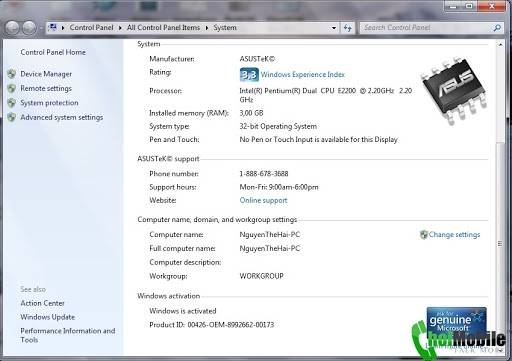Expand the arrow after Control Panel breadcrumb

pos(120,28)
